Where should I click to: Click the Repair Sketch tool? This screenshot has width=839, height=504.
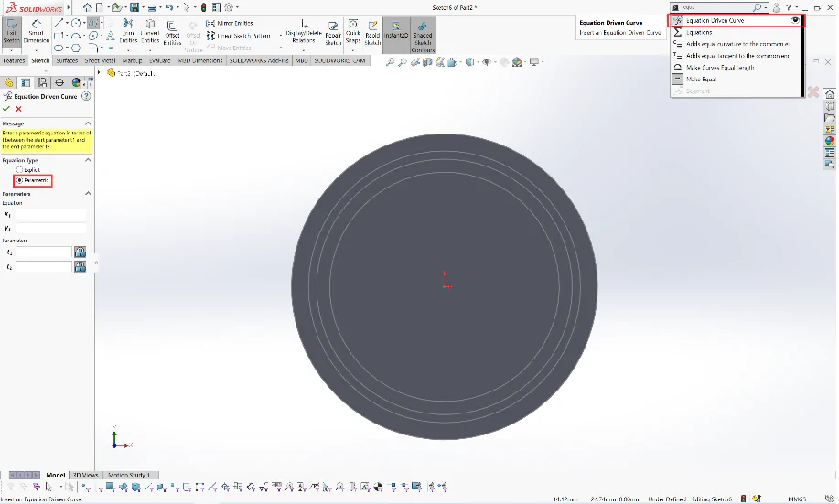tap(333, 33)
